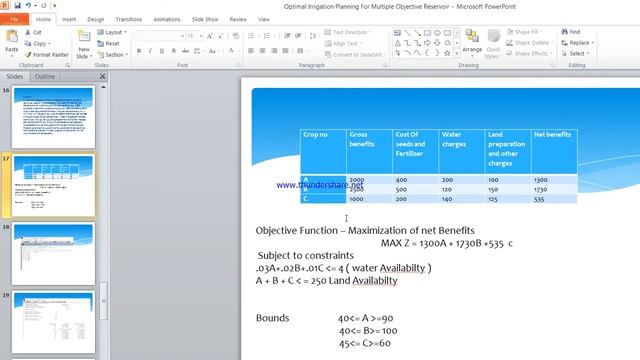Click the Increase List Level icon
Screen dimensions: 640x360
click(298, 36)
